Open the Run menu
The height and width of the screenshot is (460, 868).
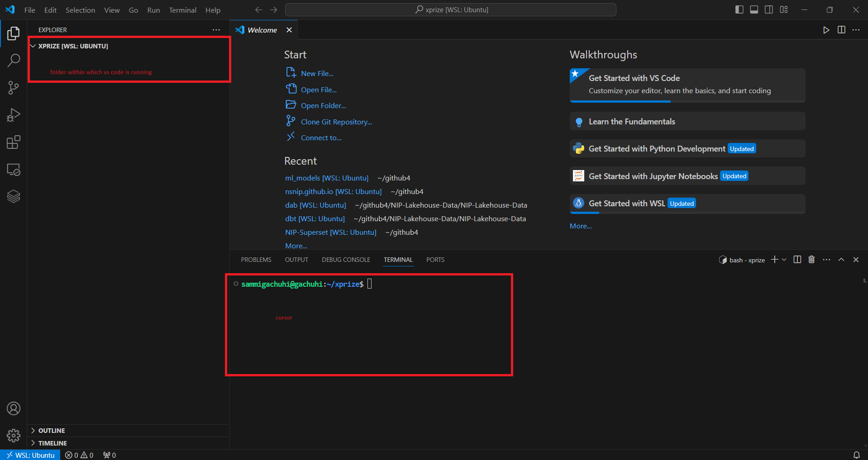coord(153,10)
